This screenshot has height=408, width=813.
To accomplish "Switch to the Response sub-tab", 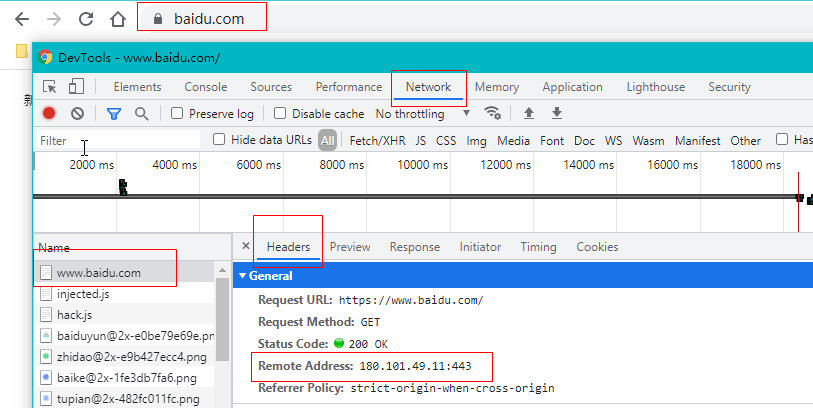I will click(415, 247).
